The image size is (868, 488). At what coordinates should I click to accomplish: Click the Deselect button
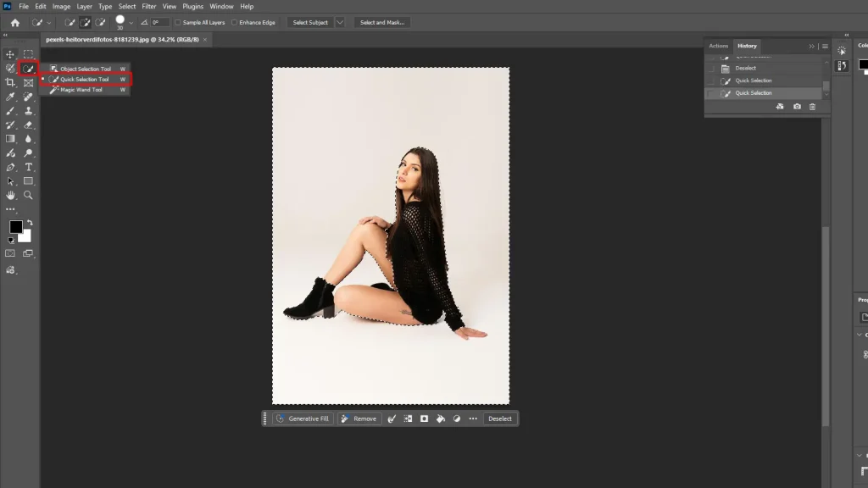(x=500, y=419)
